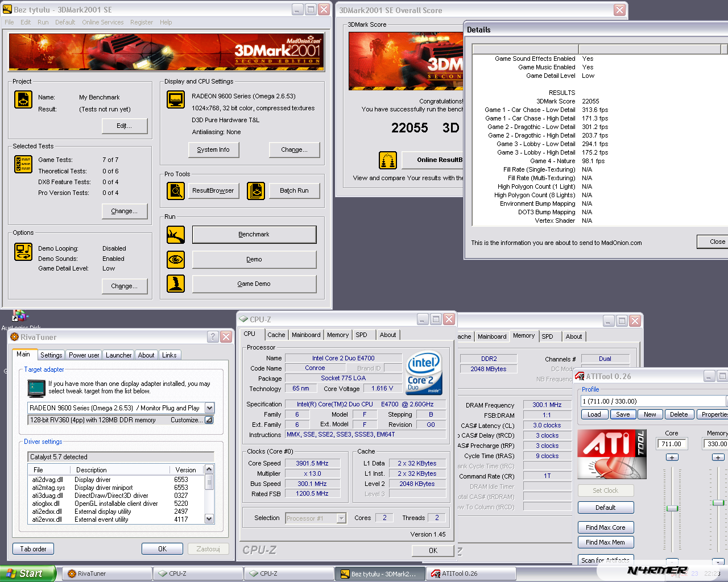Click the System Info button
The height and width of the screenshot is (582, 728).
(x=213, y=150)
